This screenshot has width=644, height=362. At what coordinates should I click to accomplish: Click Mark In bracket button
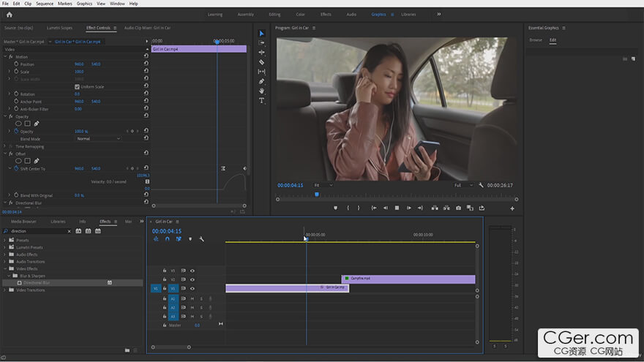[348, 208]
